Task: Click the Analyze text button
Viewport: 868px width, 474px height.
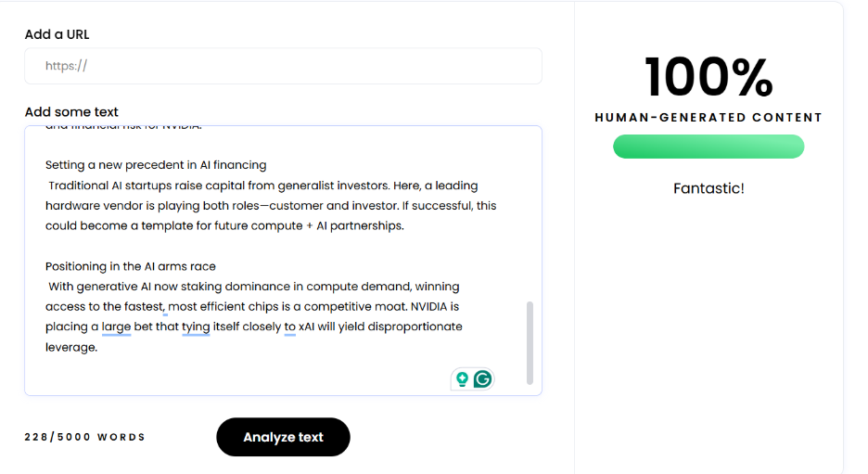Action: (x=283, y=437)
